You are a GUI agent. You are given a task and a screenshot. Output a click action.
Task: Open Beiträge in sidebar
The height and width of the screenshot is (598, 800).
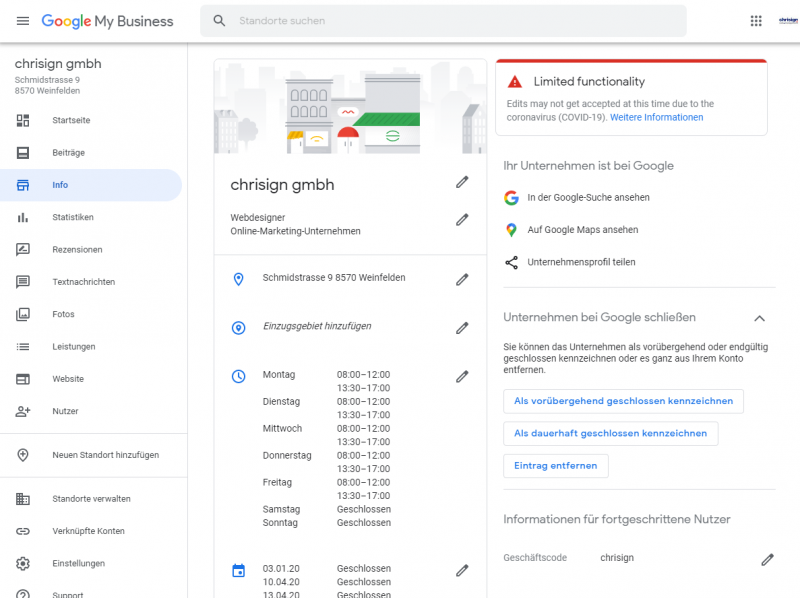91,153
